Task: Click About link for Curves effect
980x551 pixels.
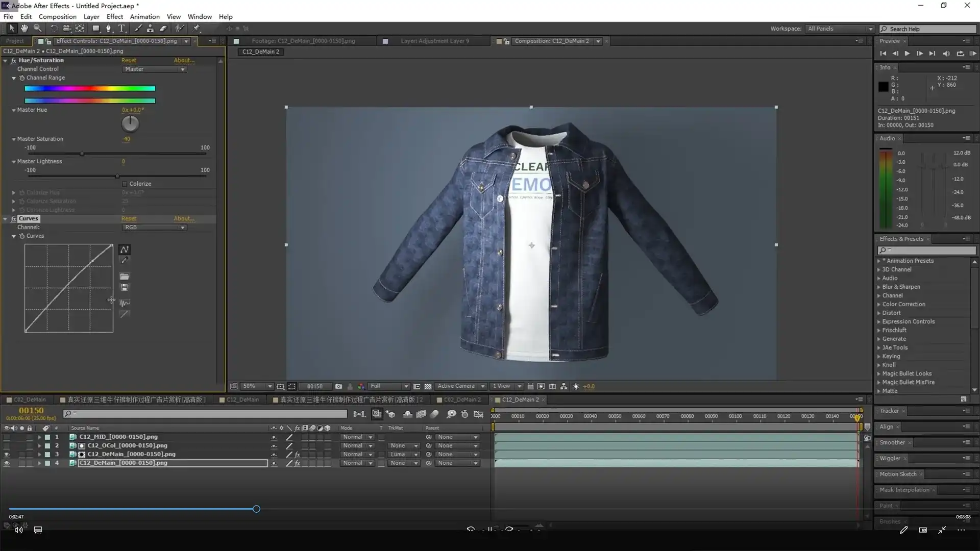Action: (184, 218)
